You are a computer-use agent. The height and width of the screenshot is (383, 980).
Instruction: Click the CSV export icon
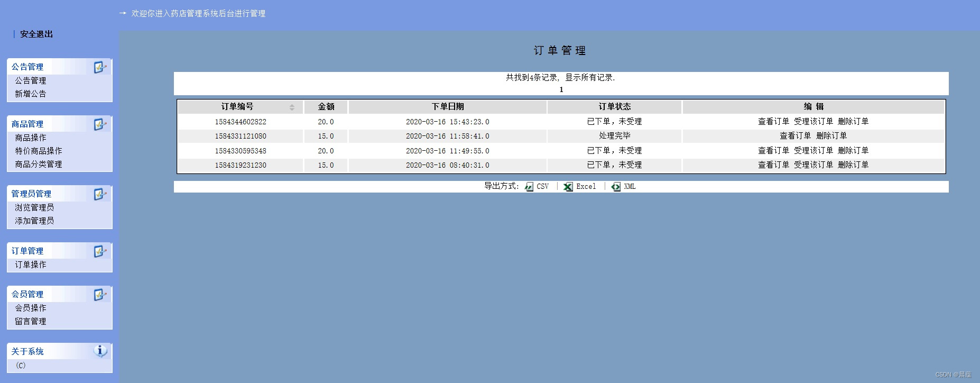[x=529, y=187]
